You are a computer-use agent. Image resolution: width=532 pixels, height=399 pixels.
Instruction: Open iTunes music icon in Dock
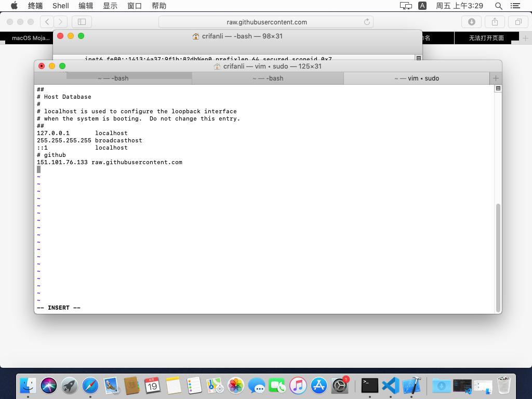(298, 386)
